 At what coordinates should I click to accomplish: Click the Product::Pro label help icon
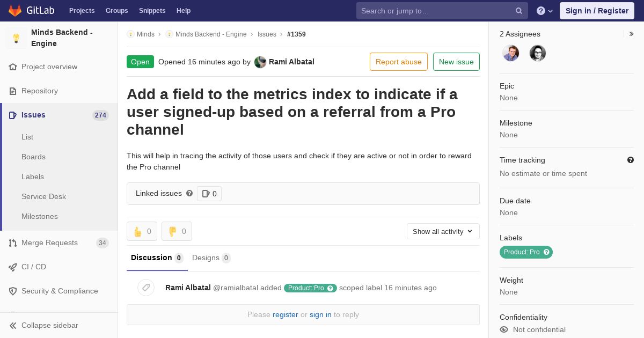pos(546,252)
